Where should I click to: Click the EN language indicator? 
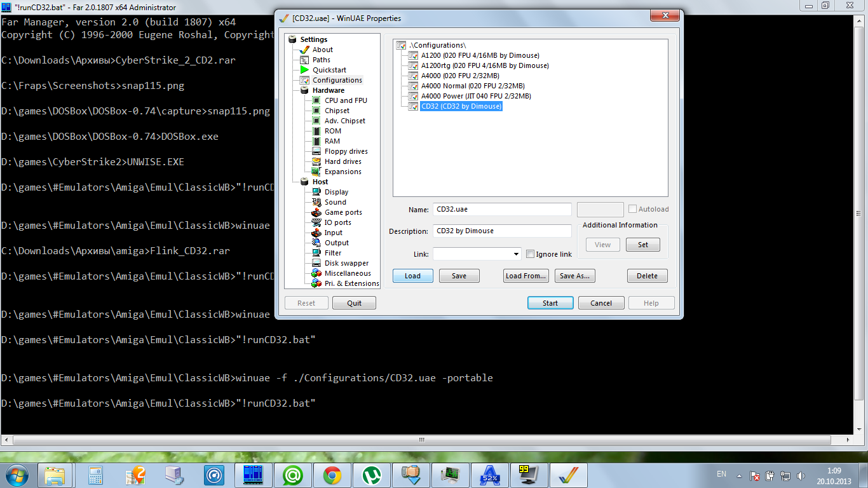click(721, 474)
